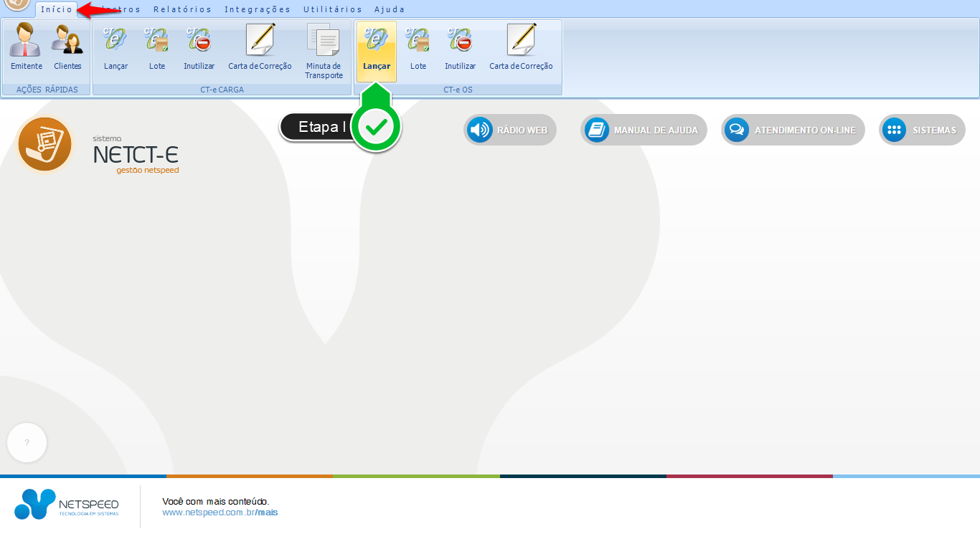Click Lote in CT-e OS group

[x=418, y=47]
